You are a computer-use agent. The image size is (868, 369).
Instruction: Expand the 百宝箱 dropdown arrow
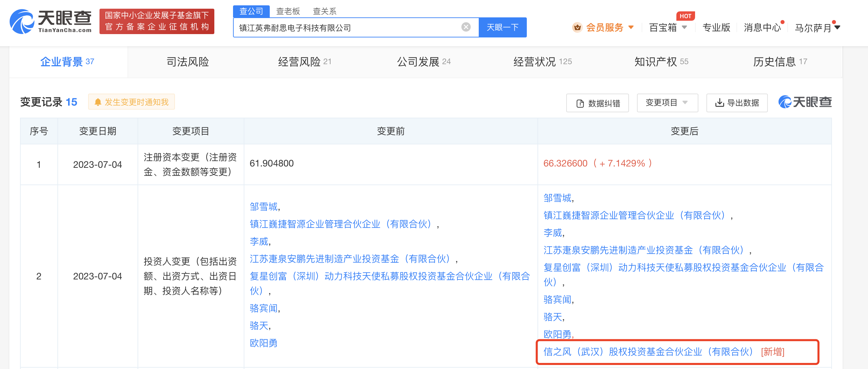point(684,27)
